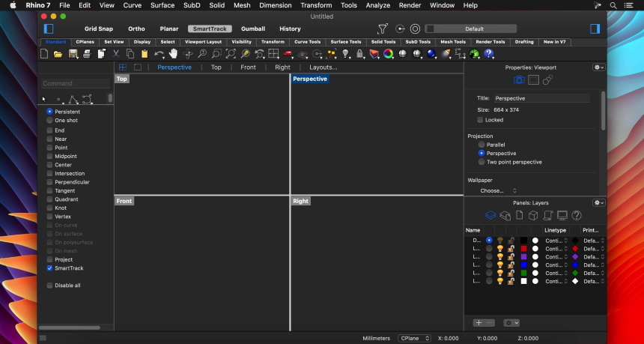Screen dimensions: 644x344
Task: Click the Zoom extents icon
Action: click(x=231, y=54)
